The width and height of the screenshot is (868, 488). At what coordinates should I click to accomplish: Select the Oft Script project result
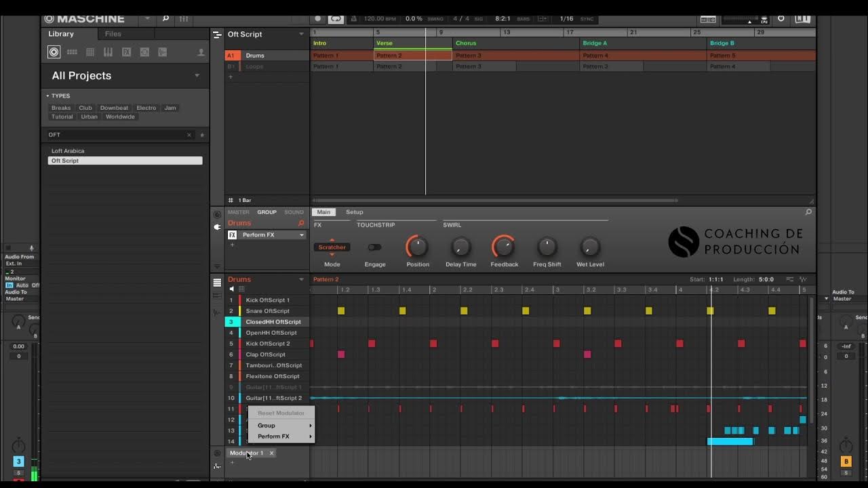click(x=125, y=161)
